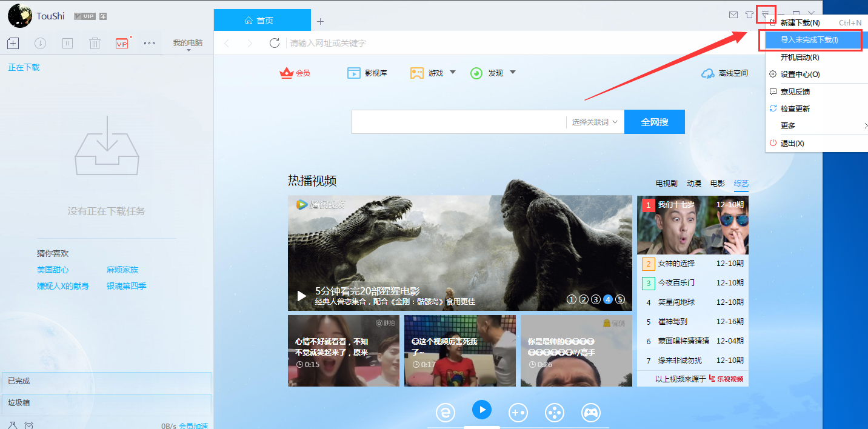The height and width of the screenshot is (429, 868).
Task: Open the 离线空间 cloud icon
Action: tap(707, 73)
